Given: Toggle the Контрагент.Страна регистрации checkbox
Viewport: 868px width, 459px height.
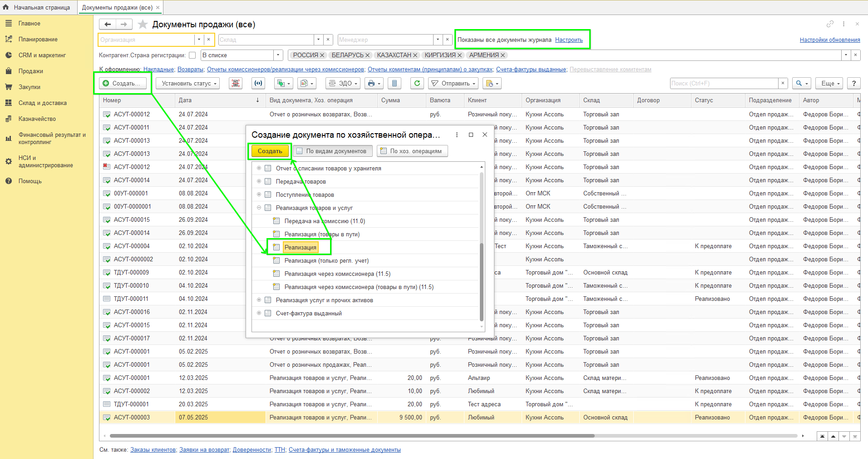Looking at the screenshot, I should coord(192,55).
